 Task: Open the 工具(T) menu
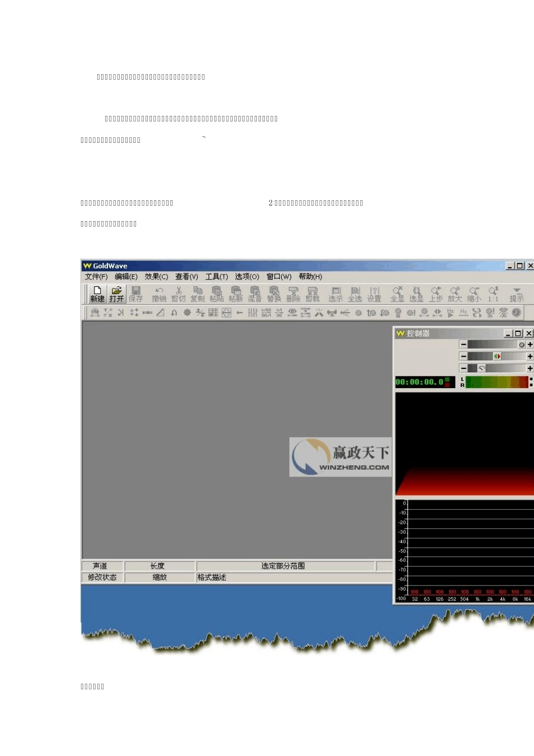pyautogui.click(x=216, y=277)
